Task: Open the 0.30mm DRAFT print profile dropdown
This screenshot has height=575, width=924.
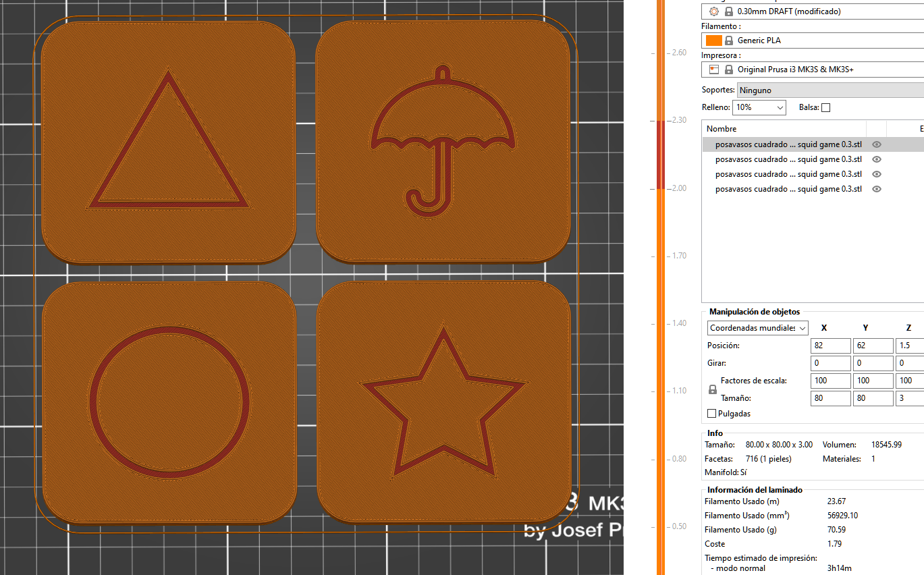Action: (813, 11)
